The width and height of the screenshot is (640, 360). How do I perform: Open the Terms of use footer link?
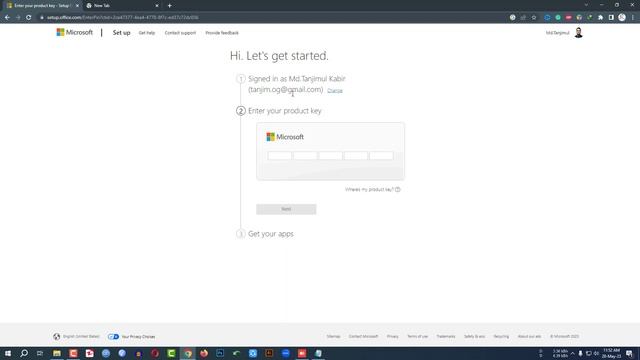point(418,336)
